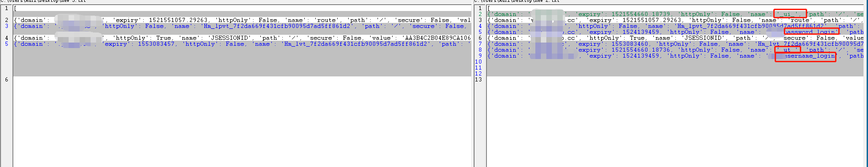Click the right pane file path header
Viewport: 868px width, 167px height.
click(517, 1)
